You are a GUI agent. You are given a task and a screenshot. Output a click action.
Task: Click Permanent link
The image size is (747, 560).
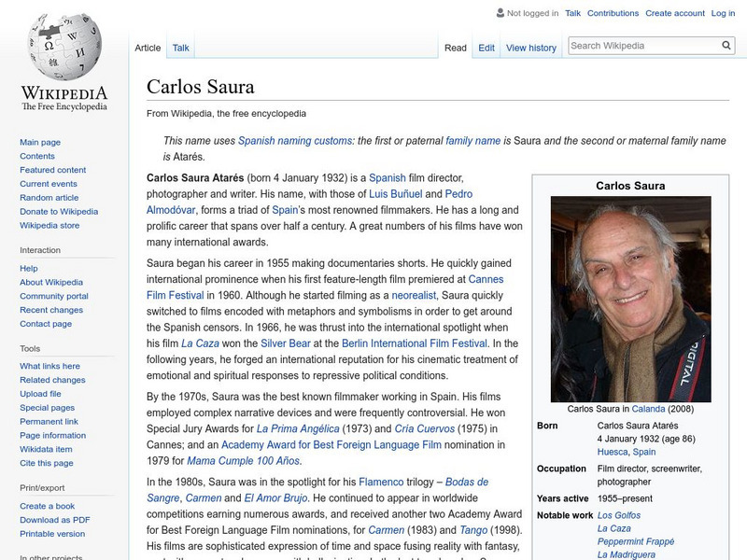(49, 422)
